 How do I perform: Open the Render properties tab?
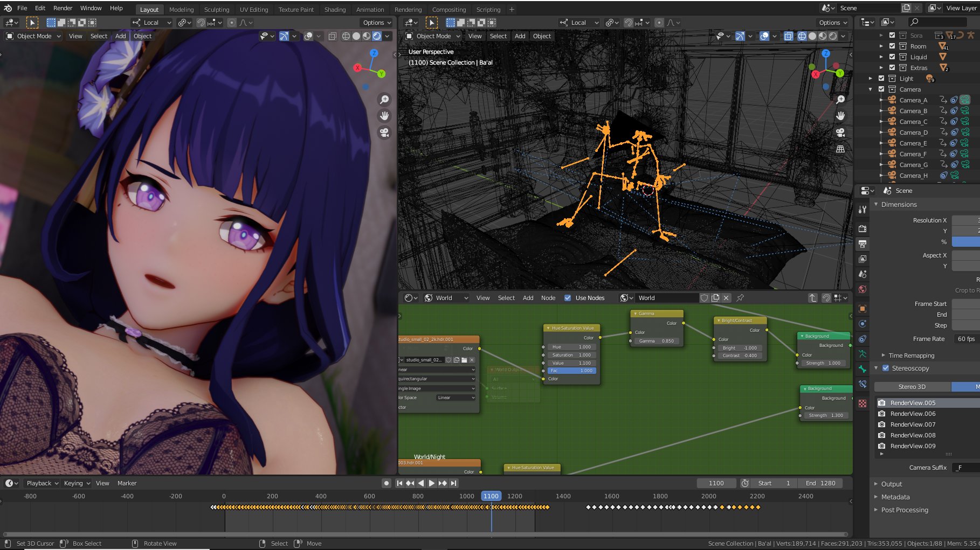point(862,228)
